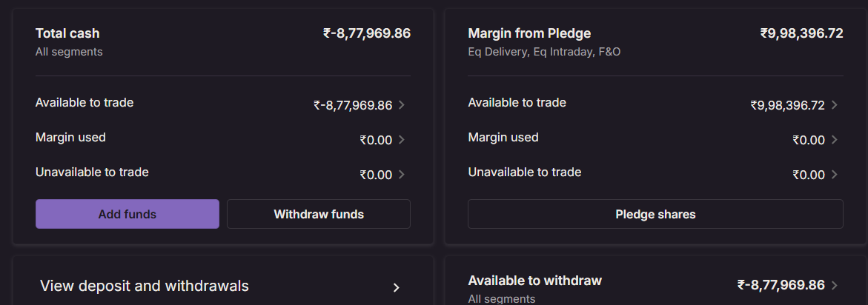Open Margin from Pledge Unavailable to trade arrow
Viewport: 868px width, 305px height.
point(835,175)
